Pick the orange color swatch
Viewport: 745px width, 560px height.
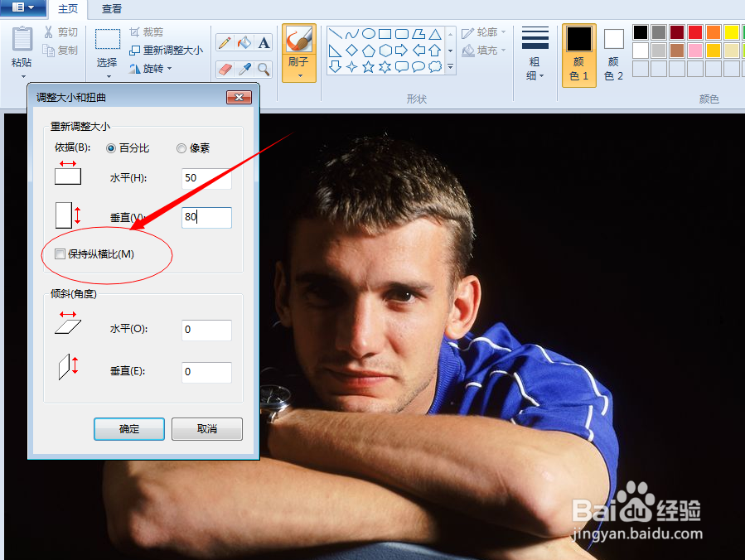[714, 32]
